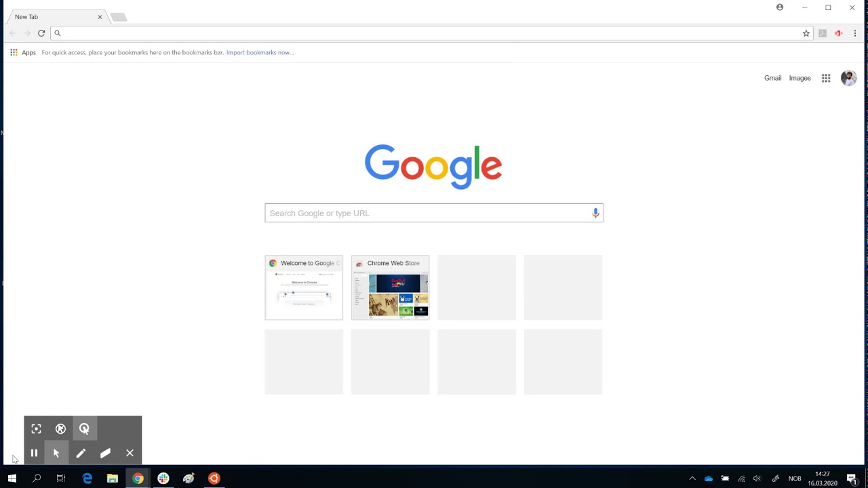This screenshot has width=868, height=488.
Task: Open the Windows Action Center notifications
Action: pos(852,479)
